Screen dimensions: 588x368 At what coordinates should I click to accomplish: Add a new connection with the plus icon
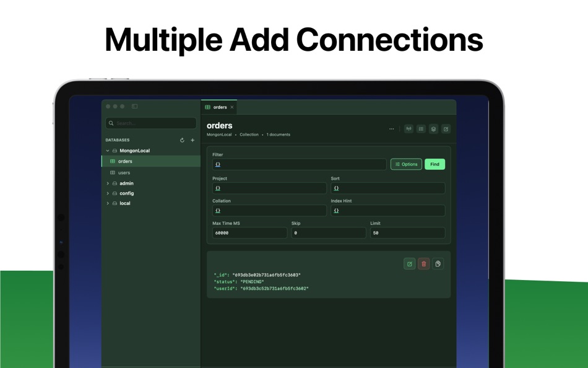pos(192,140)
